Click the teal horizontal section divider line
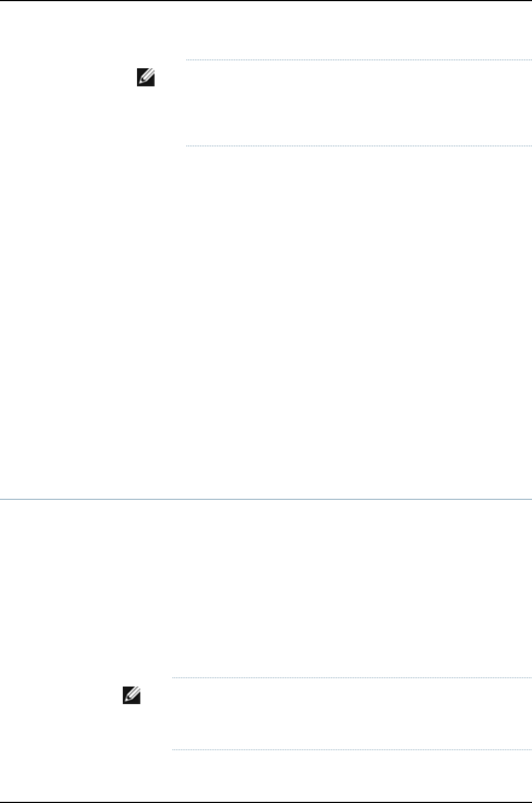 click(266, 500)
